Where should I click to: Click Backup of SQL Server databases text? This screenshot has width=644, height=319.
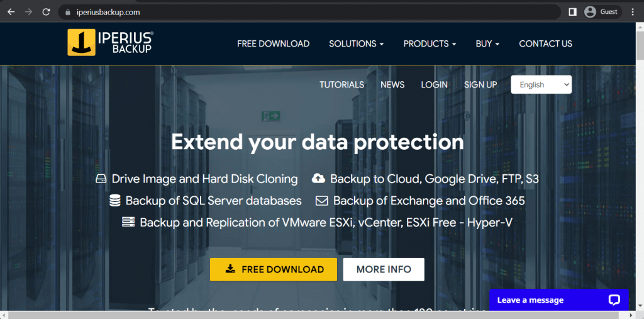pos(214,201)
